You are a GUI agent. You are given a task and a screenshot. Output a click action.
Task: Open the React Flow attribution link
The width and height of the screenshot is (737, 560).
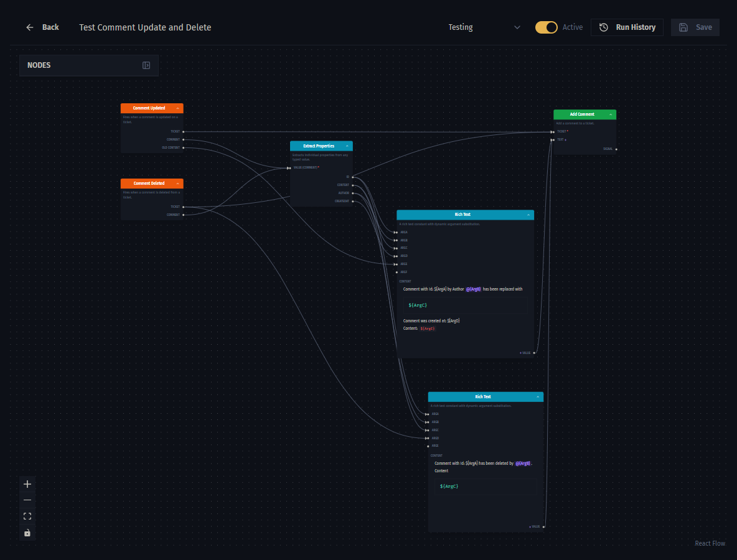710,543
